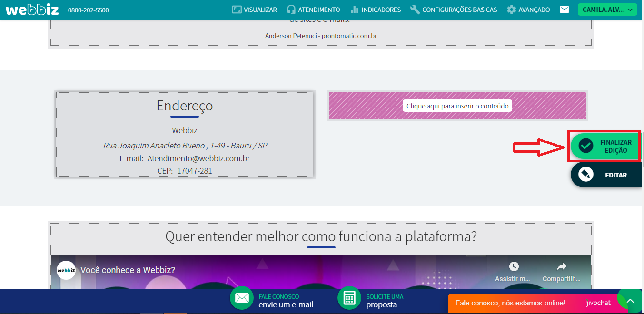Open Configurações Básicas menu
The width and height of the screenshot is (644, 314).
(454, 10)
